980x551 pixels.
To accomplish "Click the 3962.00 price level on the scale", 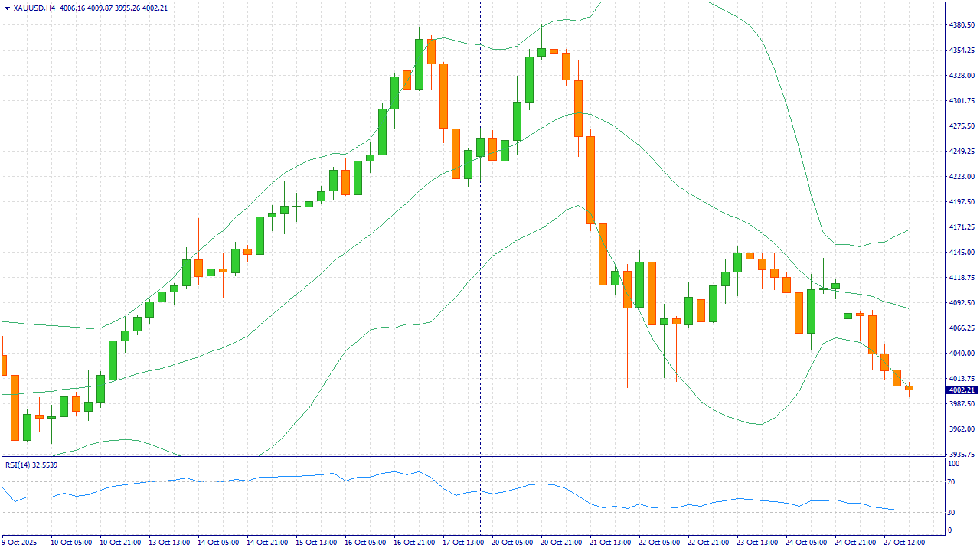I will pyautogui.click(x=961, y=429).
